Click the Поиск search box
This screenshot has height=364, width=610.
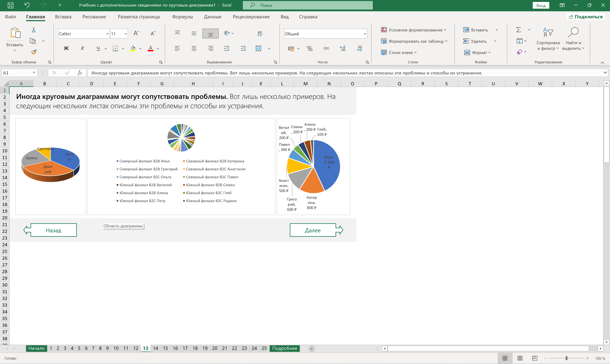pos(308,5)
